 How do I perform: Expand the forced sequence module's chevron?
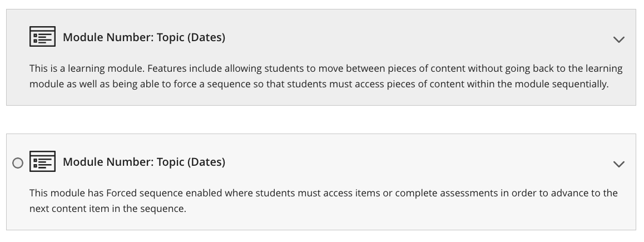[618, 164]
